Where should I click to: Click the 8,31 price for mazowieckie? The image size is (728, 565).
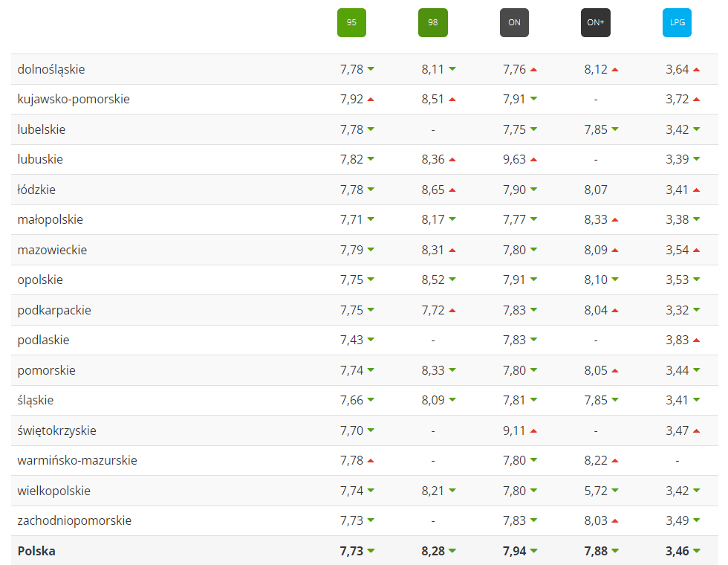[x=432, y=250]
